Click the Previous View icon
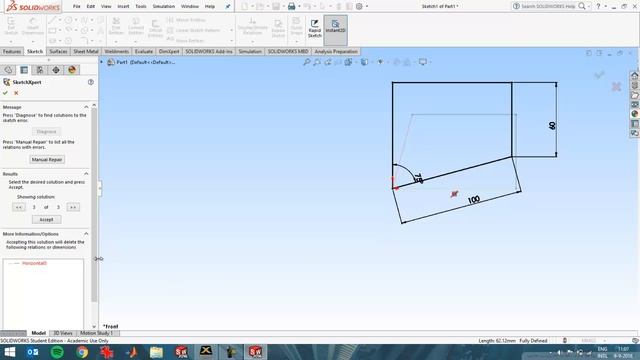This screenshot has width=640, height=360. (x=328, y=62)
